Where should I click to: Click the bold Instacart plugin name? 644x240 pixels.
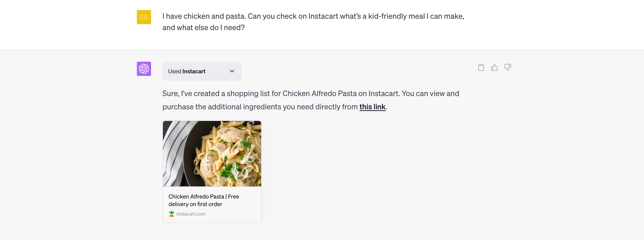point(194,71)
